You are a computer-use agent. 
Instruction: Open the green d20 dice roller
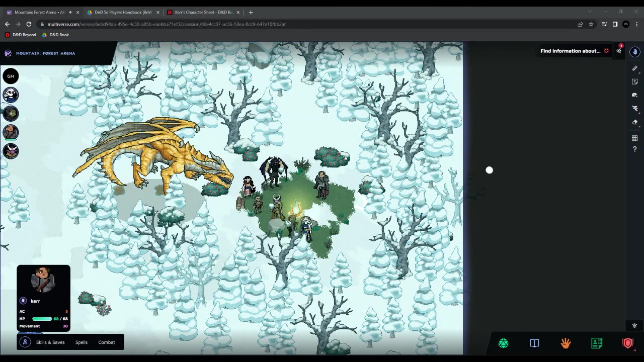point(504,343)
